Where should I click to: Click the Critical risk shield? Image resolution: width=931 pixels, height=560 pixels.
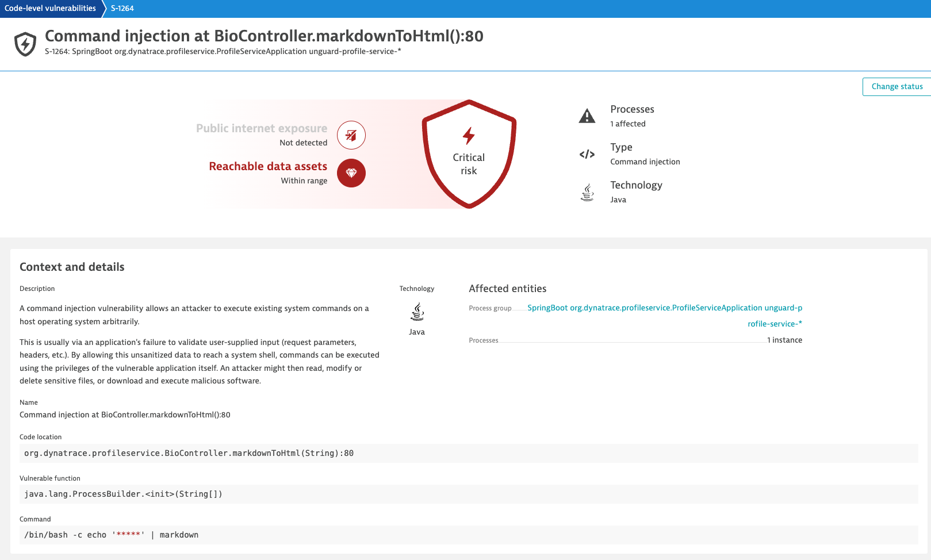point(469,154)
